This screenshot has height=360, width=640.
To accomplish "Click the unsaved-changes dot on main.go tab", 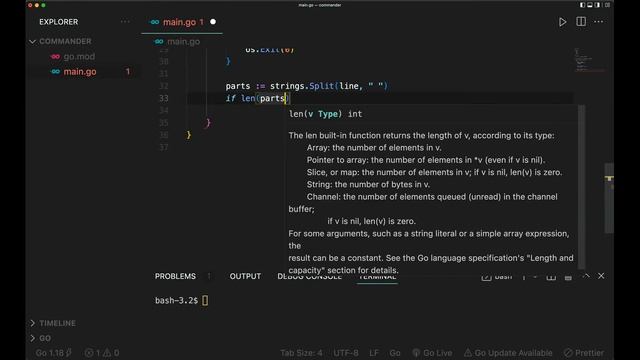I will [213, 22].
